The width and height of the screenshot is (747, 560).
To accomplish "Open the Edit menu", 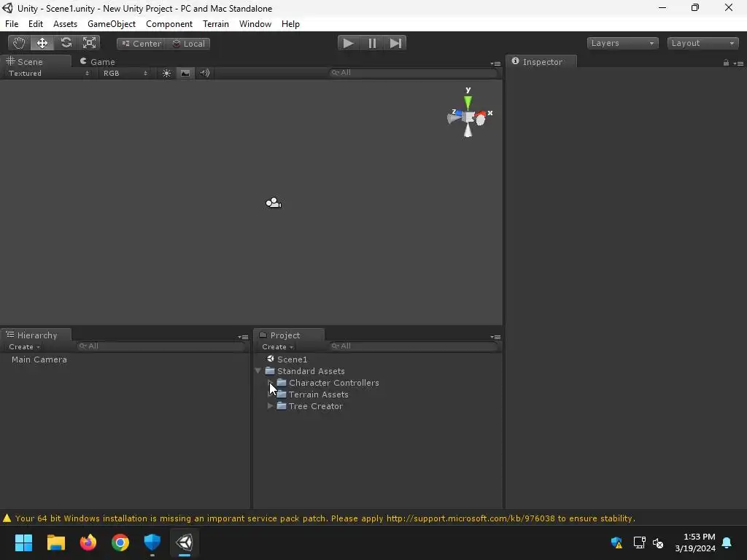I will (36, 24).
